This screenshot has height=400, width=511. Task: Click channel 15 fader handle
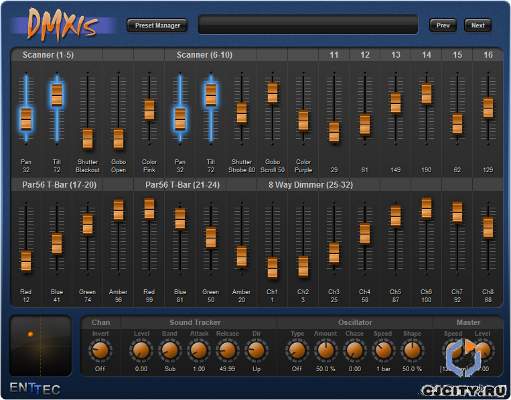click(x=457, y=124)
